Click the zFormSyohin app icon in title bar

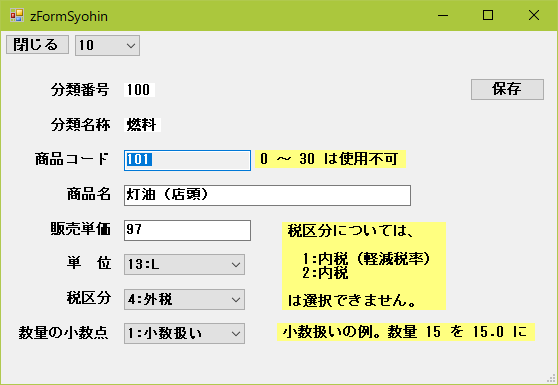[x=17, y=16]
